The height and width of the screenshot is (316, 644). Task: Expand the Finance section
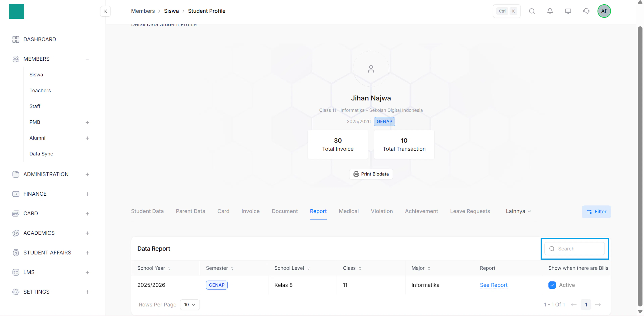tap(87, 194)
